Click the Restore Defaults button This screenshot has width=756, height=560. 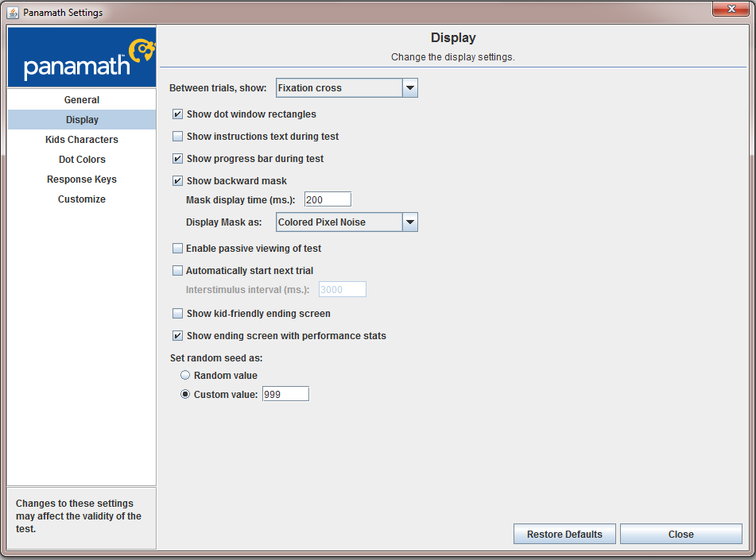point(564,534)
